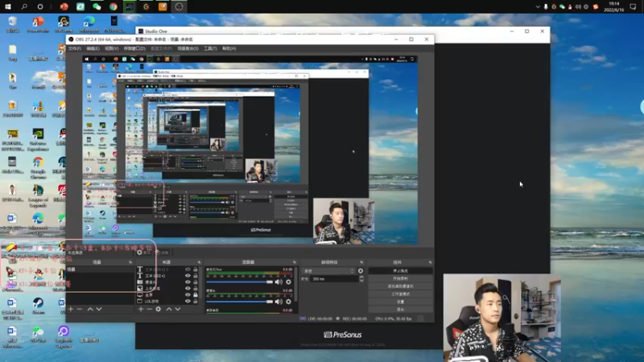Image resolution: width=644 pixels, height=362 pixels.
Task: Open Steam desktop shortcut
Action: point(38,306)
